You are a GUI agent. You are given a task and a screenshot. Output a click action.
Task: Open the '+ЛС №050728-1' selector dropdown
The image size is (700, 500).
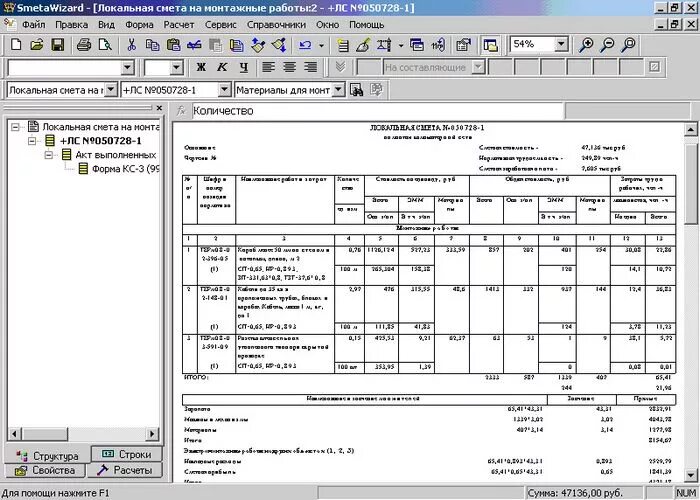pyautogui.click(x=224, y=90)
